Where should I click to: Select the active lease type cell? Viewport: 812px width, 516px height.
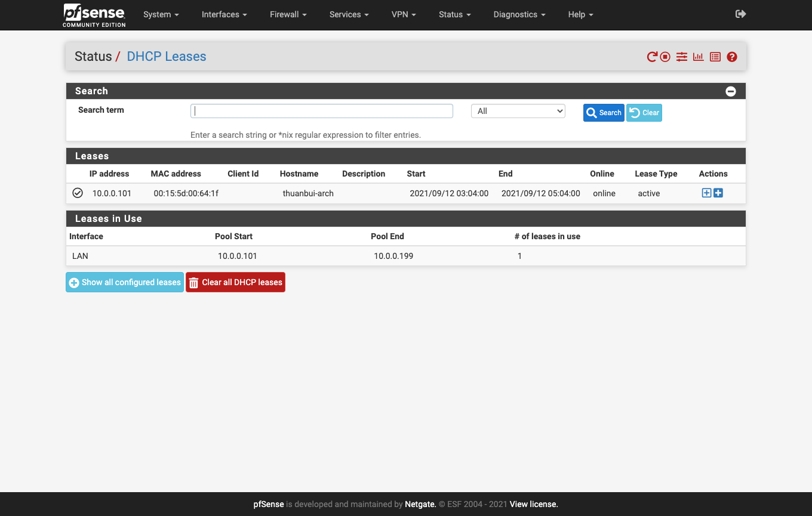[649, 193]
